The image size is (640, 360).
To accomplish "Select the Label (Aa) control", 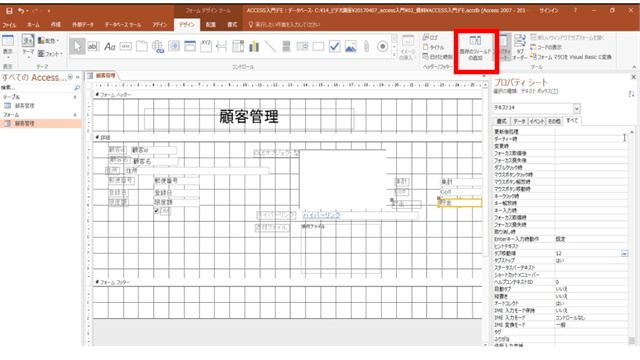I will [x=109, y=47].
